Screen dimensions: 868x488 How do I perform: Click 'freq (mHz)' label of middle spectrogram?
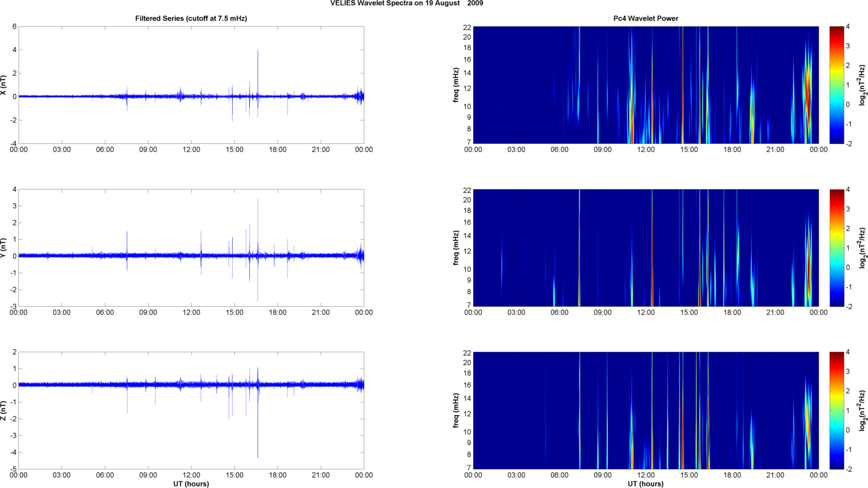[x=456, y=248]
